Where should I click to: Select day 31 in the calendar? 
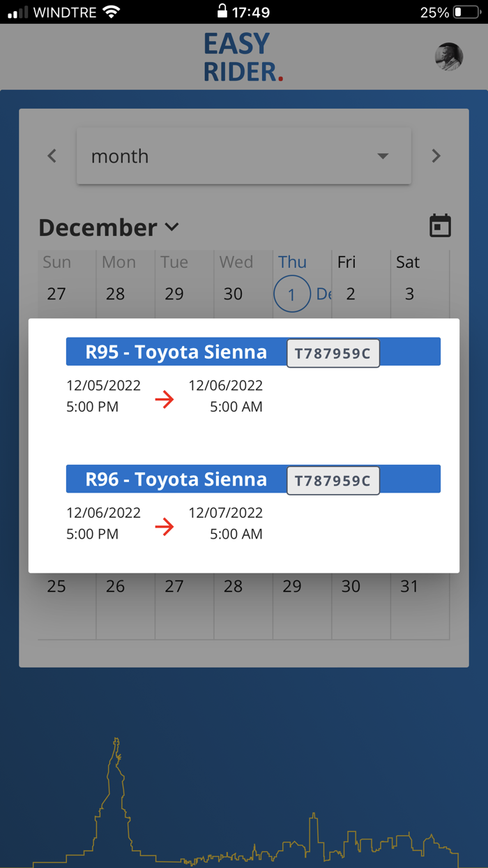[x=409, y=586]
